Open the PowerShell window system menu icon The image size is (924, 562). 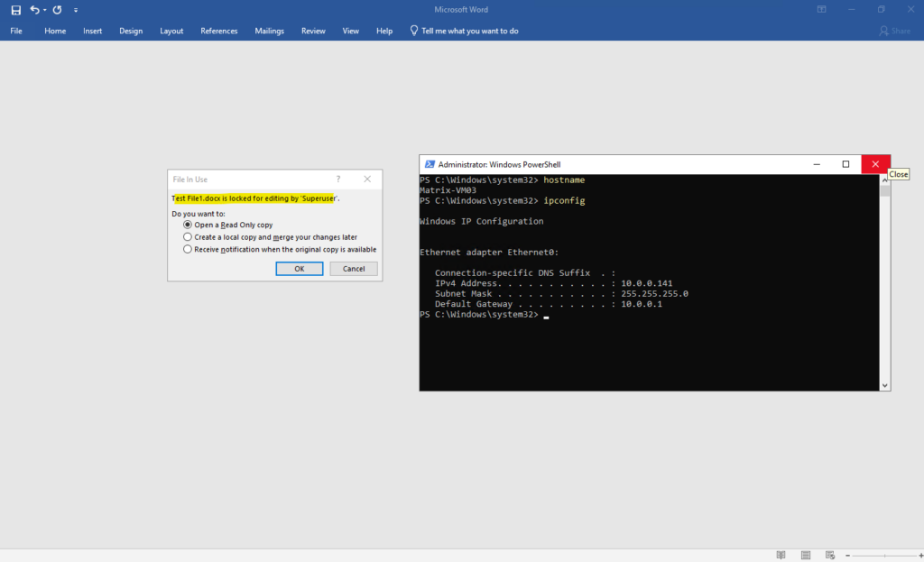(x=430, y=164)
